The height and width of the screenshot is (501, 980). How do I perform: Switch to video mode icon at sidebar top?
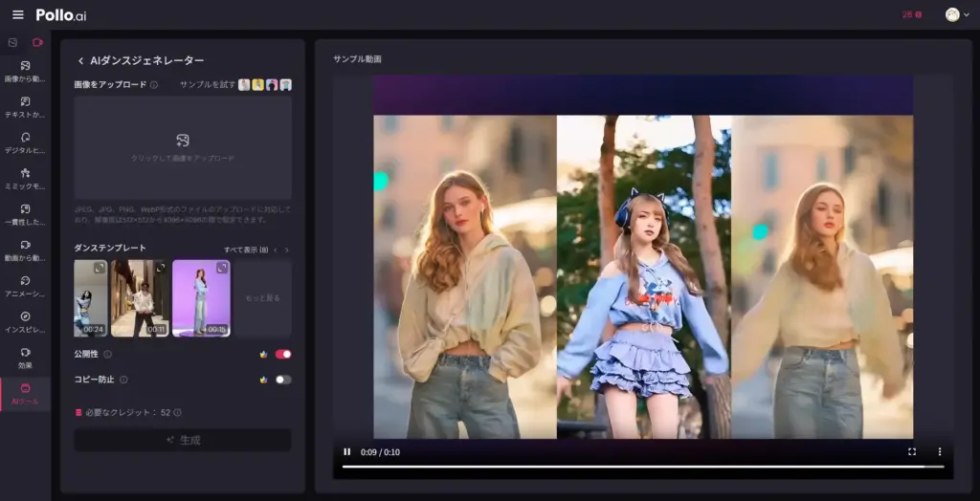click(x=37, y=42)
